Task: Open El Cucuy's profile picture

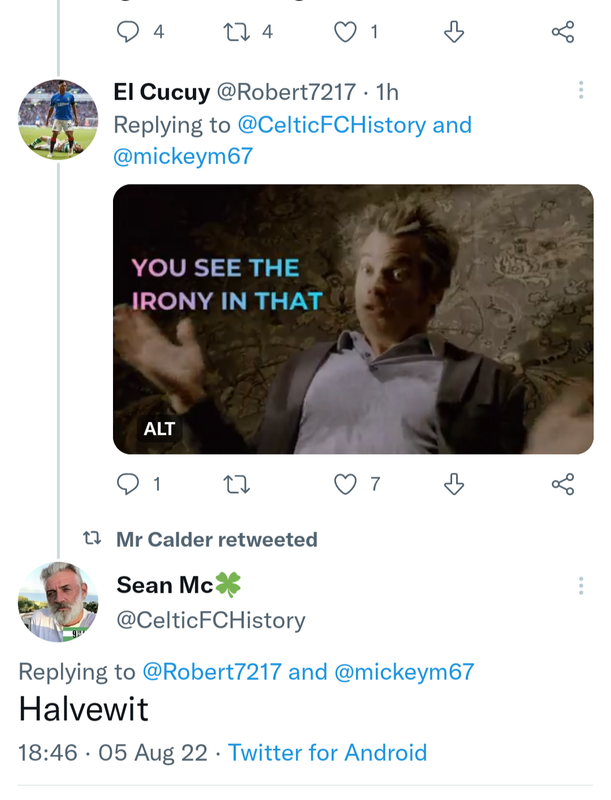Action: click(57, 119)
